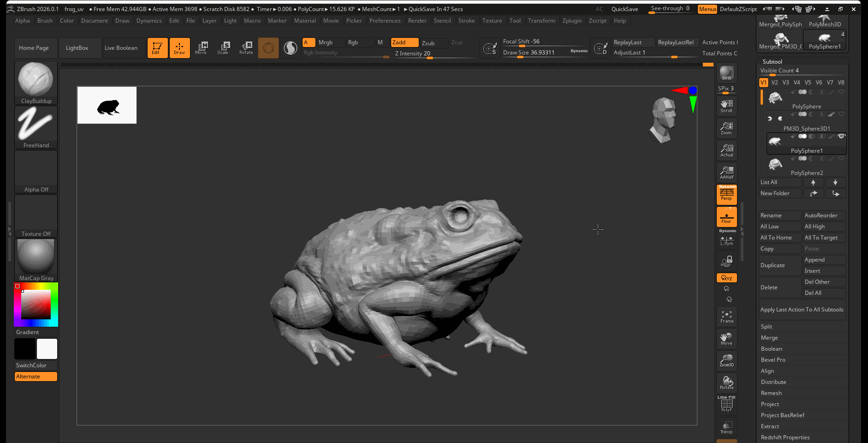Toggle visibility eye of PolySphere1 subtool
The image size is (868, 443).
click(841, 136)
